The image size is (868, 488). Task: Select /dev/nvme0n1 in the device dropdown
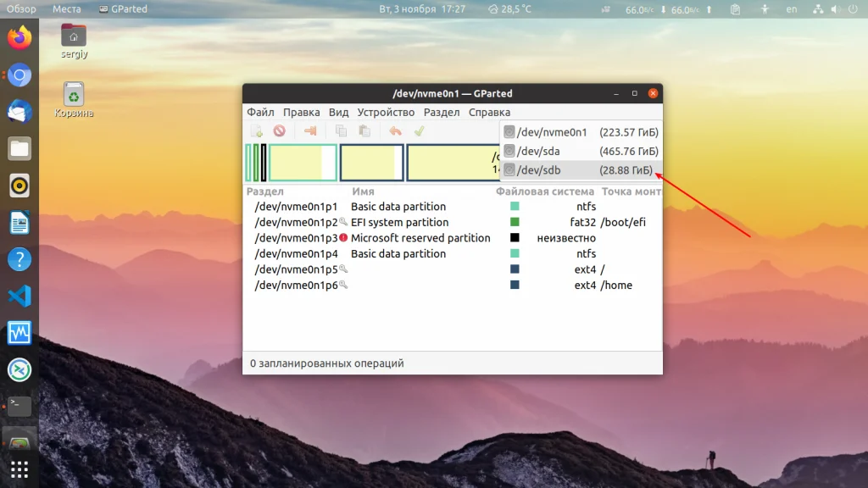[581, 132]
